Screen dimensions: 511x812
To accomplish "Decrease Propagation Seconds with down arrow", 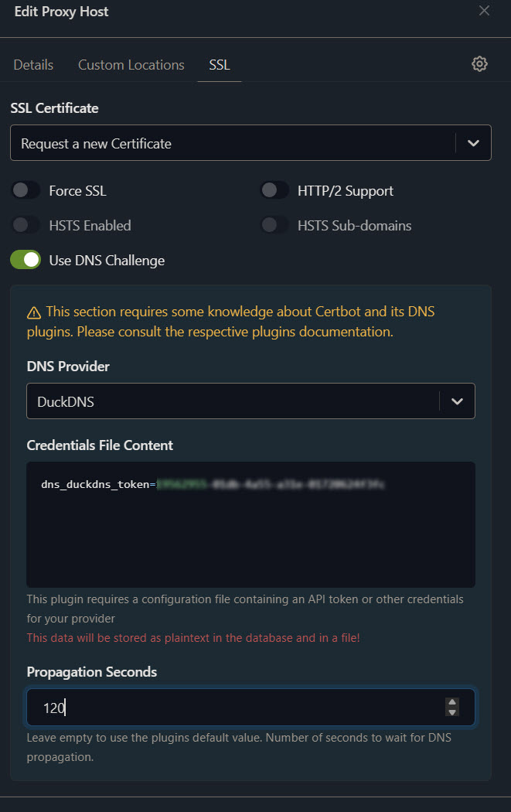I will (452, 711).
